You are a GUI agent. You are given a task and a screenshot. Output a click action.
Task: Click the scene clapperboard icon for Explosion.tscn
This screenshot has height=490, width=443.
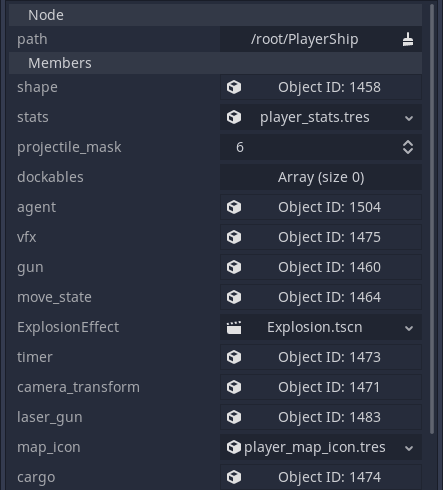[x=234, y=327]
